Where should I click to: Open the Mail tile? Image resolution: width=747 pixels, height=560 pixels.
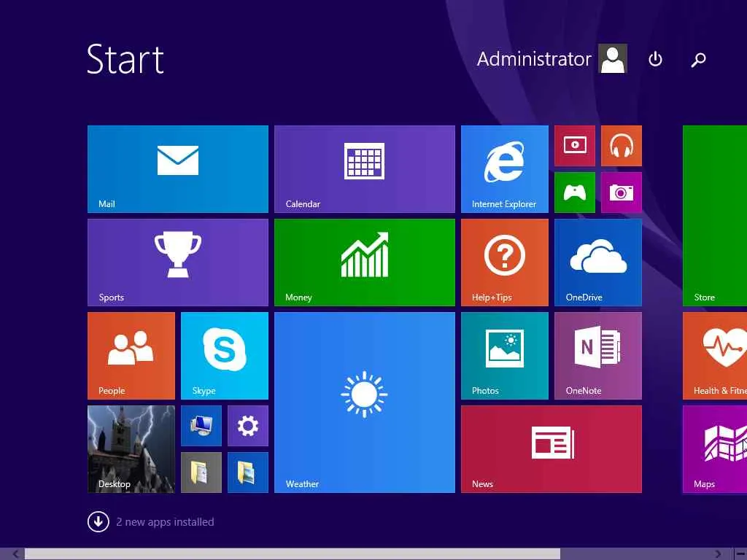click(x=178, y=169)
